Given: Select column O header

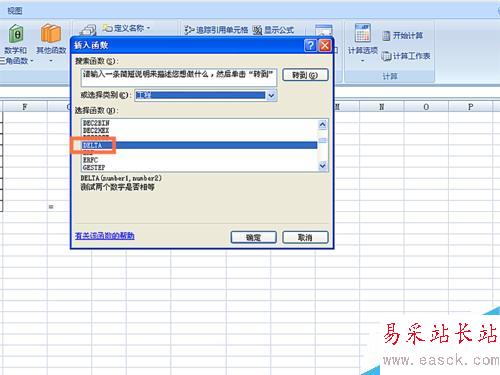Looking at the screenshot, I should click(x=426, y=107).
